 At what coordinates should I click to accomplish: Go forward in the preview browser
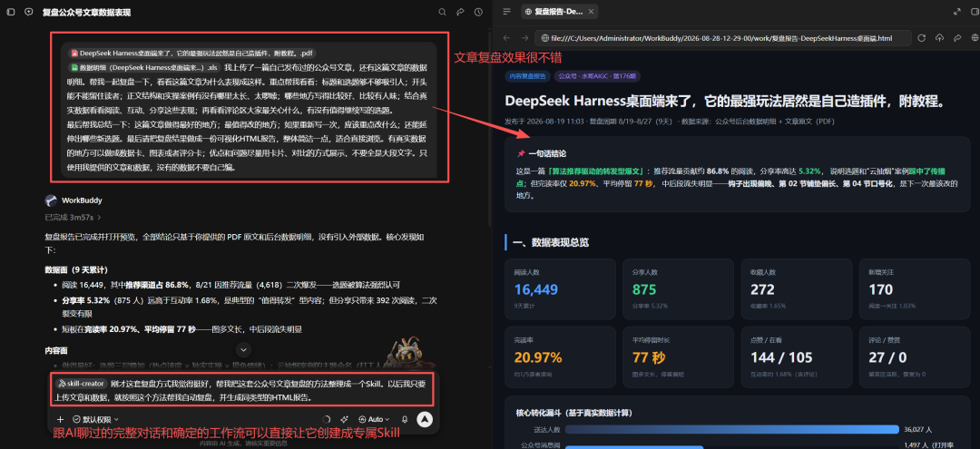pos(524,38)
